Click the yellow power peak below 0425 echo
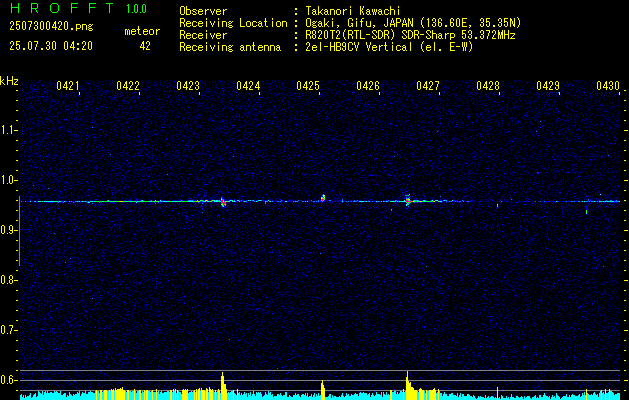The image size is (629, 400). [323, 390]
